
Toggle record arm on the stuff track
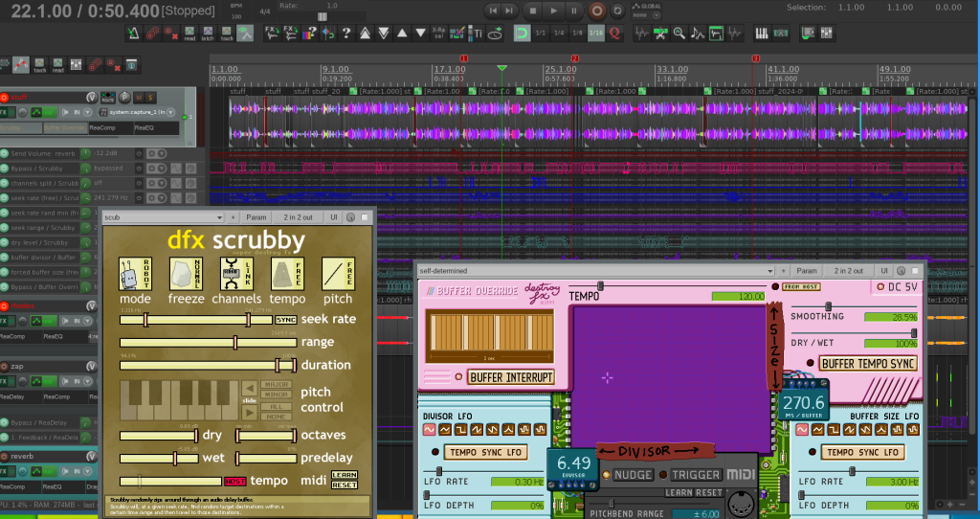5,97
